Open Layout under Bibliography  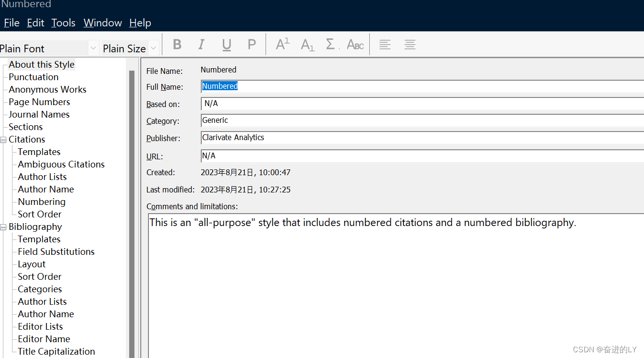tap(32, 264)
